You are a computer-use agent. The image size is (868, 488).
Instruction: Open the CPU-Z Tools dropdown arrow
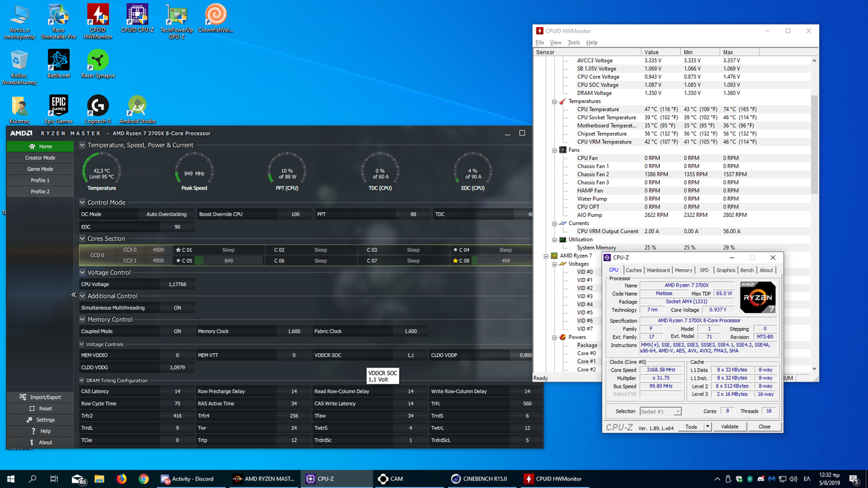707,426
